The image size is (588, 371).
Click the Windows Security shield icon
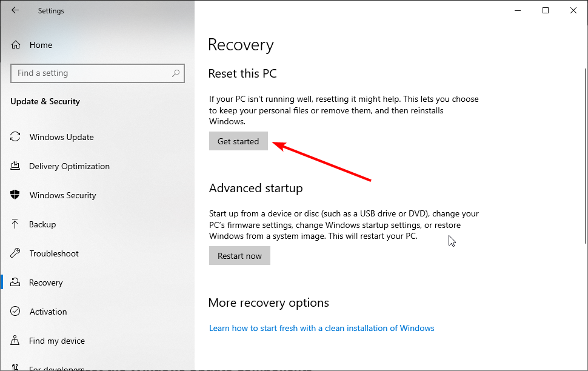point(16,195)
